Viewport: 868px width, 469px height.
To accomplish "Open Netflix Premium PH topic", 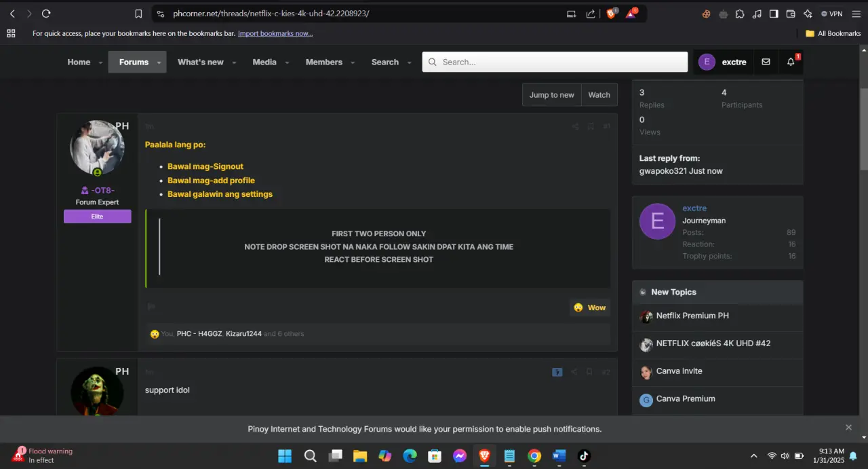I will tap(692, 316).
